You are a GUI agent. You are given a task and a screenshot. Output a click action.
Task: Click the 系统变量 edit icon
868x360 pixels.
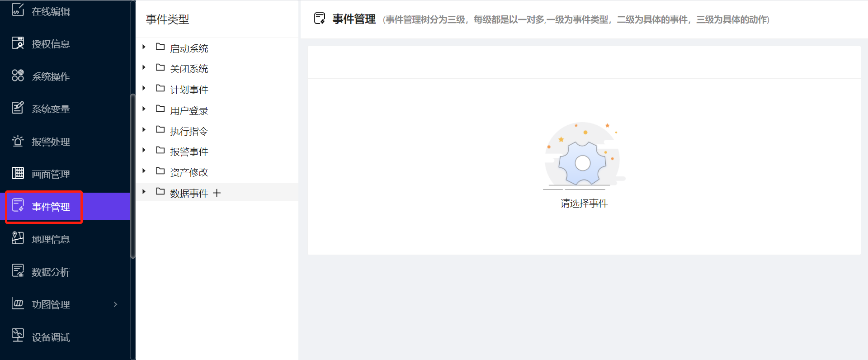pos(18,108)
